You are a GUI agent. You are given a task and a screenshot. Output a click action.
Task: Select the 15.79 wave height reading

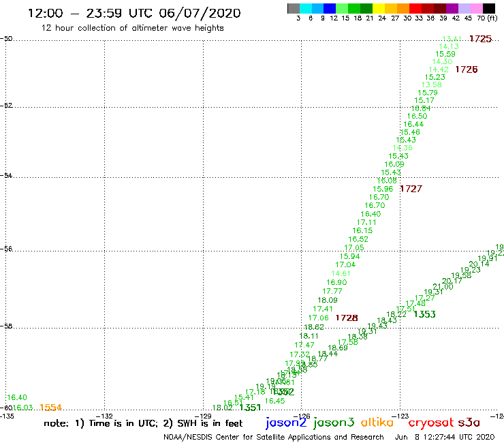point(428,93)
